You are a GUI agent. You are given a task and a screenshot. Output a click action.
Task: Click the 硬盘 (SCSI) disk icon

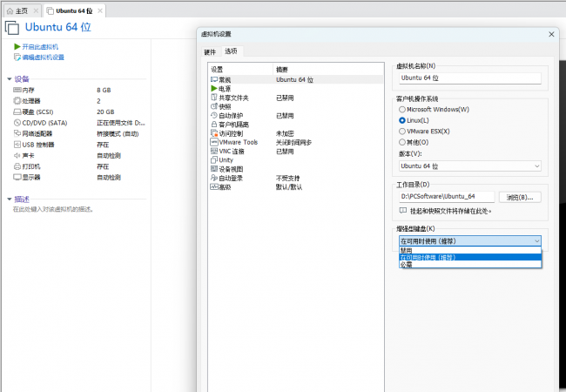coord(17,112)
